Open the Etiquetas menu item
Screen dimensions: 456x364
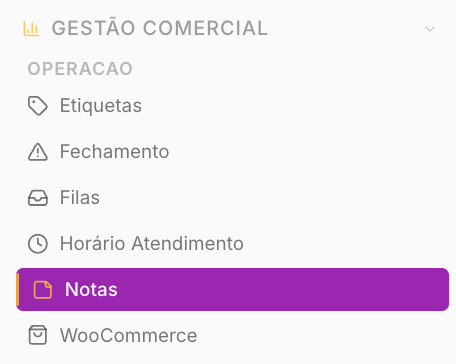233,106
